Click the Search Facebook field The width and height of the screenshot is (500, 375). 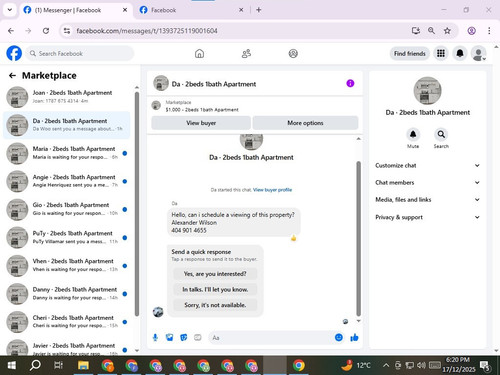coord(80,53)
